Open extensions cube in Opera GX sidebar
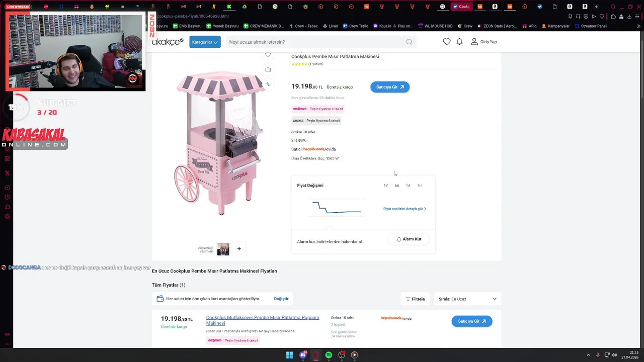This screenshot has width=644, height=362. point(7,207)
